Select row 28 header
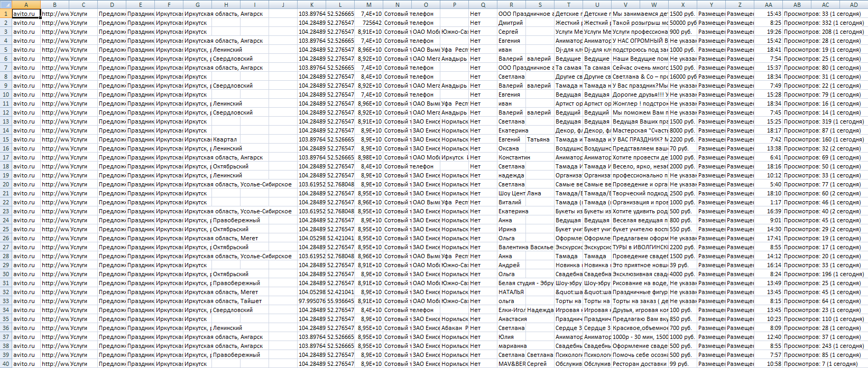Screen dimensions: 868x368 6,256
